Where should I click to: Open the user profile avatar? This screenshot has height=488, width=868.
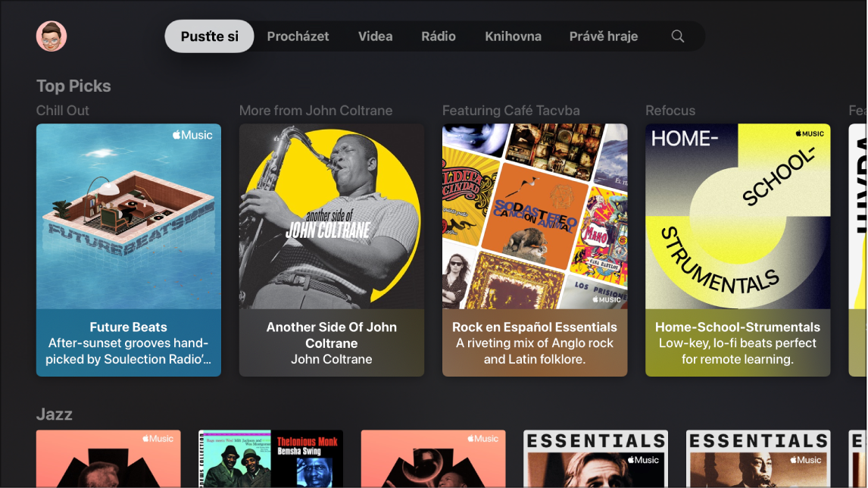tap(52, 36)
